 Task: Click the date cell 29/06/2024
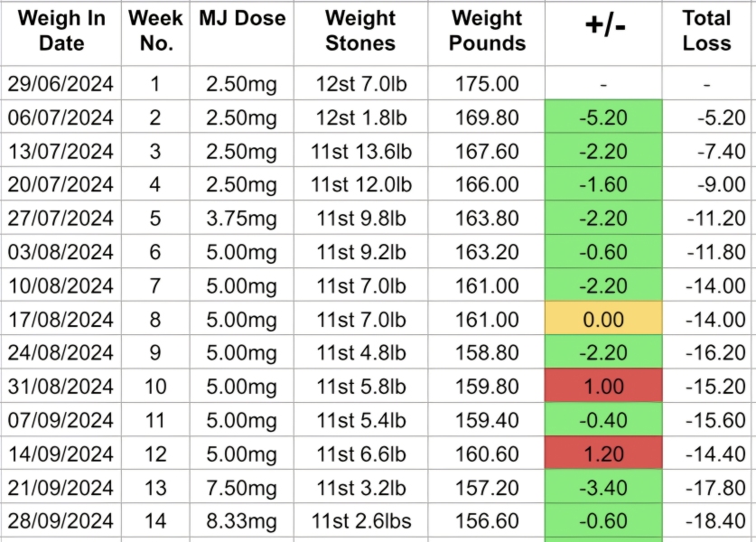[61, 84]
